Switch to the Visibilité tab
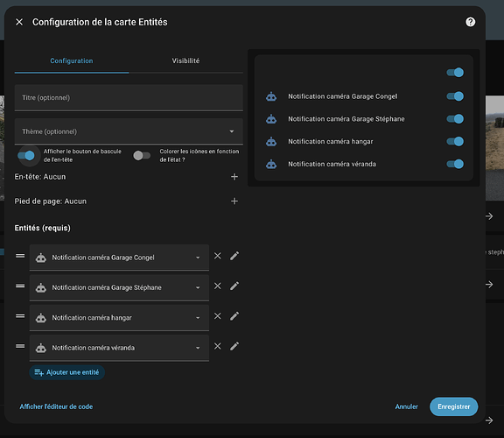 [x=185, y=60]
